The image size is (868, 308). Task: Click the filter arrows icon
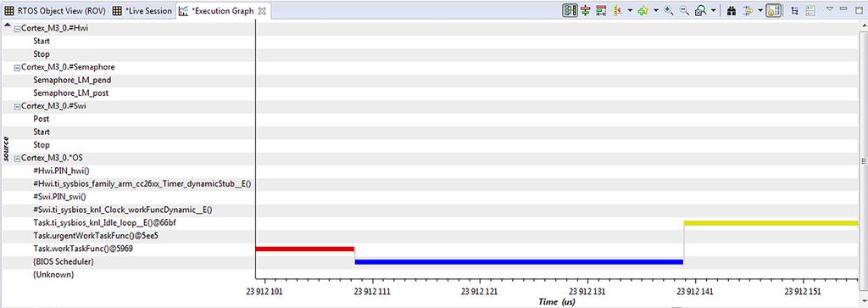tap(748, 10)
